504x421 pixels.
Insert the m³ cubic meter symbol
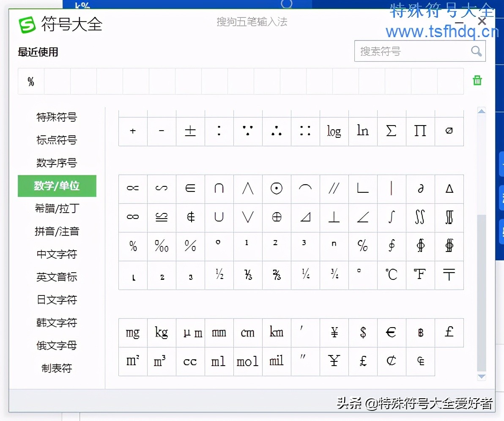coord(162,361)
